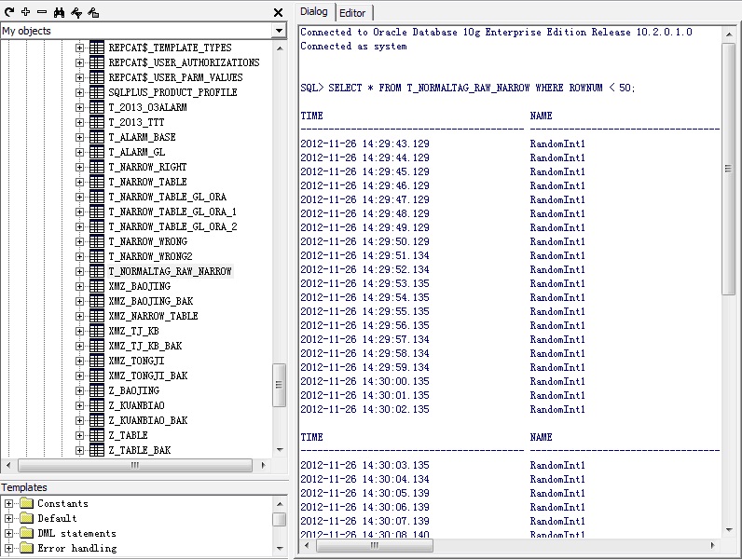742x560 pixels.
Task: Select the XMZ_TONGJI_BAK table
Action: tap(147, 376)
